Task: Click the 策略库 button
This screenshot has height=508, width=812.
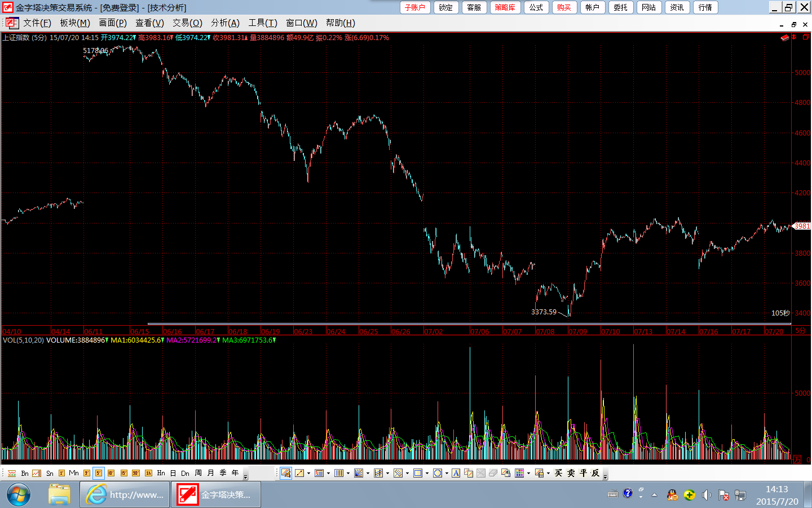Action: [x=505, y=7]
